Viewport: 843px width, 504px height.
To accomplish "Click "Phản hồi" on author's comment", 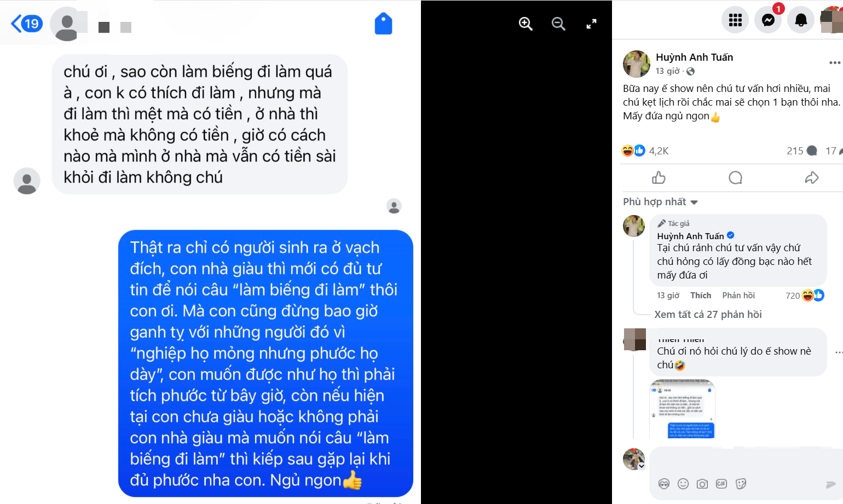I will pyautogui.click(x=738, y=296).
